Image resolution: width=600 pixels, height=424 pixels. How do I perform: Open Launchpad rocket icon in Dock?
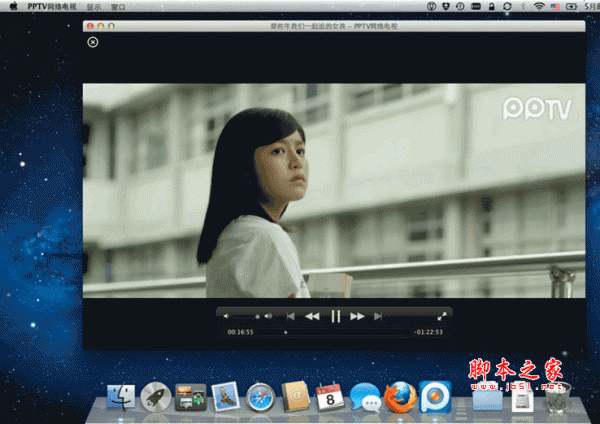(x=155, y=397)
